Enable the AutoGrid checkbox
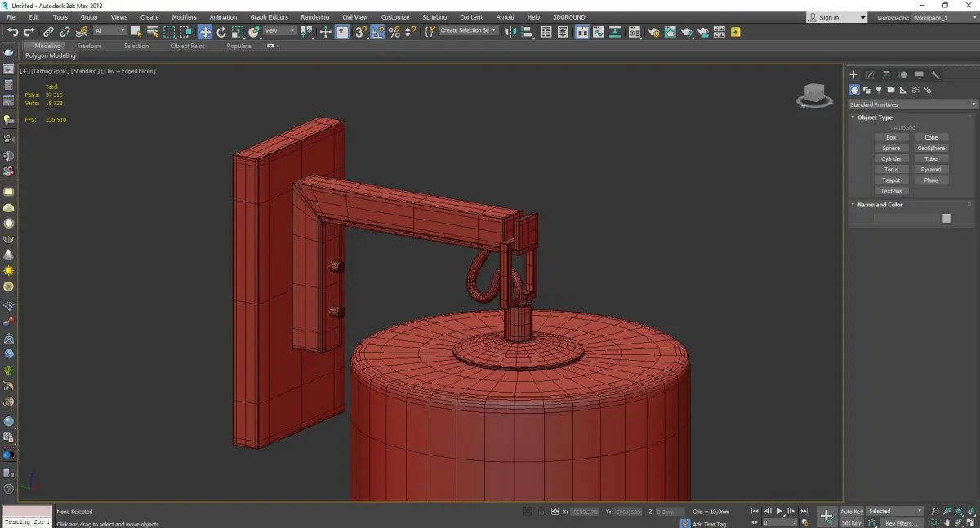Image resolution: width=980 pixels, height=528 pixels. [x=904, y=128]
